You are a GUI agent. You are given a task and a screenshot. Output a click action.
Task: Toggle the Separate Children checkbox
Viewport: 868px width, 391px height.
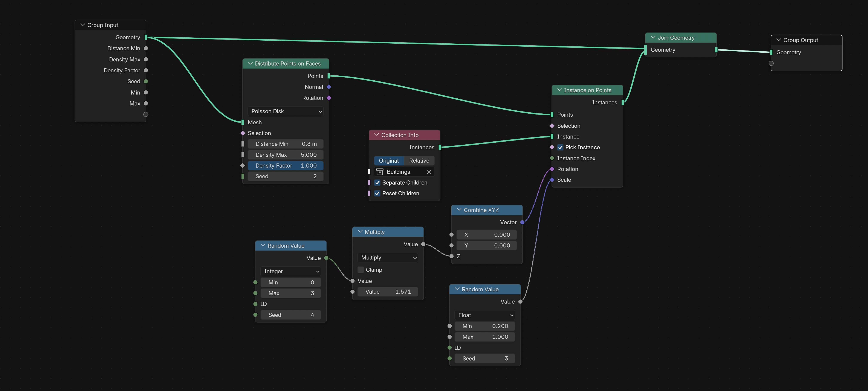377,183
